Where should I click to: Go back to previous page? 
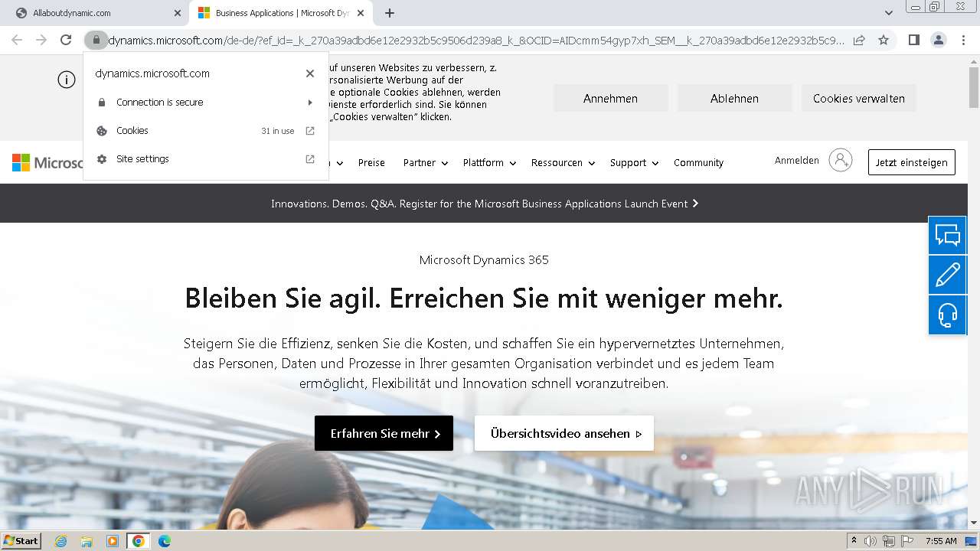point(17,40)
